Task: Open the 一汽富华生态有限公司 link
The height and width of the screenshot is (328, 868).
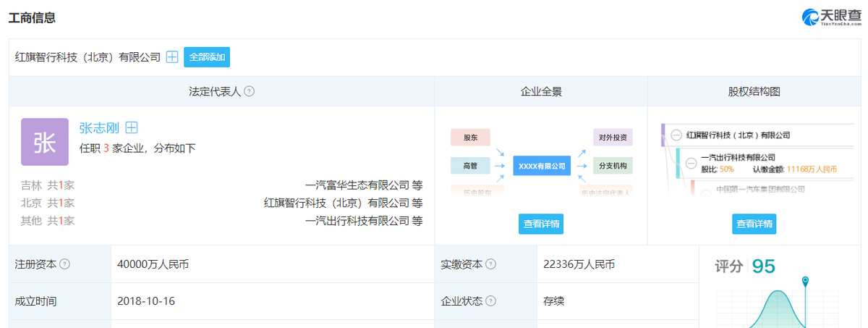Action: click(x=357, y=185)
